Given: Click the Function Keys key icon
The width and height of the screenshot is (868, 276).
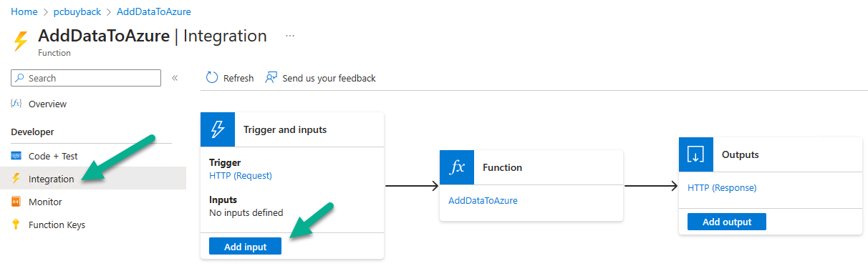Looking at the screenshot, I should (16, 225).
